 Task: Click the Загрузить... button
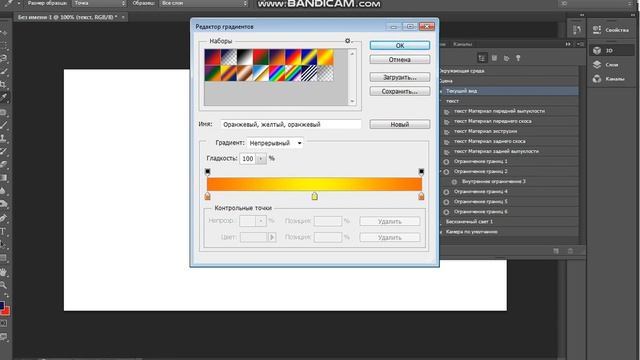(400, 77)
